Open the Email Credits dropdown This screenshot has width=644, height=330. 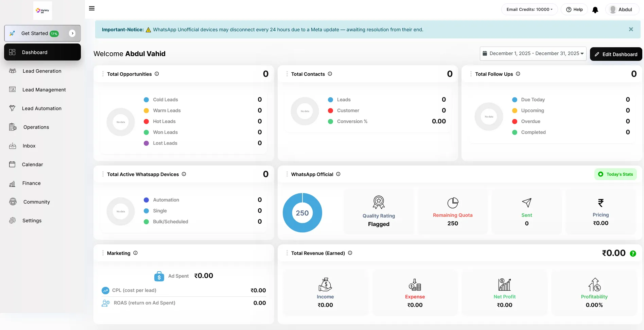tap(529, 10)
